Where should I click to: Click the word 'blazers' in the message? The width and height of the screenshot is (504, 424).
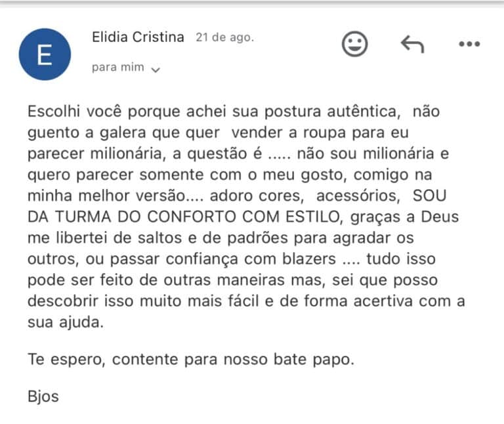[309, 259]
